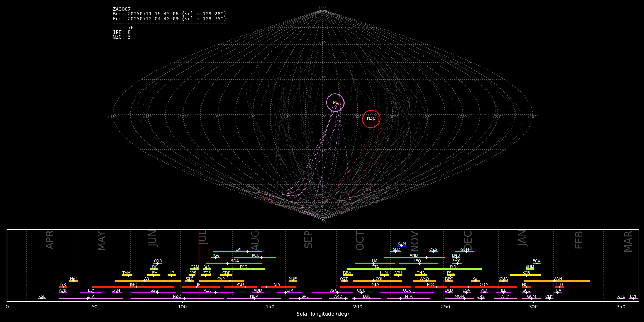Screen dimensions: 644x322
Task: Click the HYD shower activity bar
Action: (x=453, y=269)
